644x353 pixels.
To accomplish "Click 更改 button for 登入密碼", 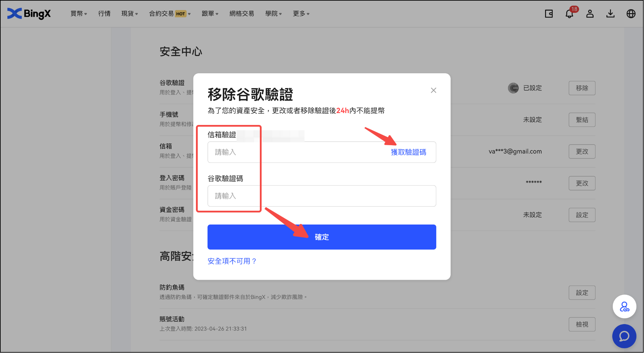I will click(x=582, y=183).
